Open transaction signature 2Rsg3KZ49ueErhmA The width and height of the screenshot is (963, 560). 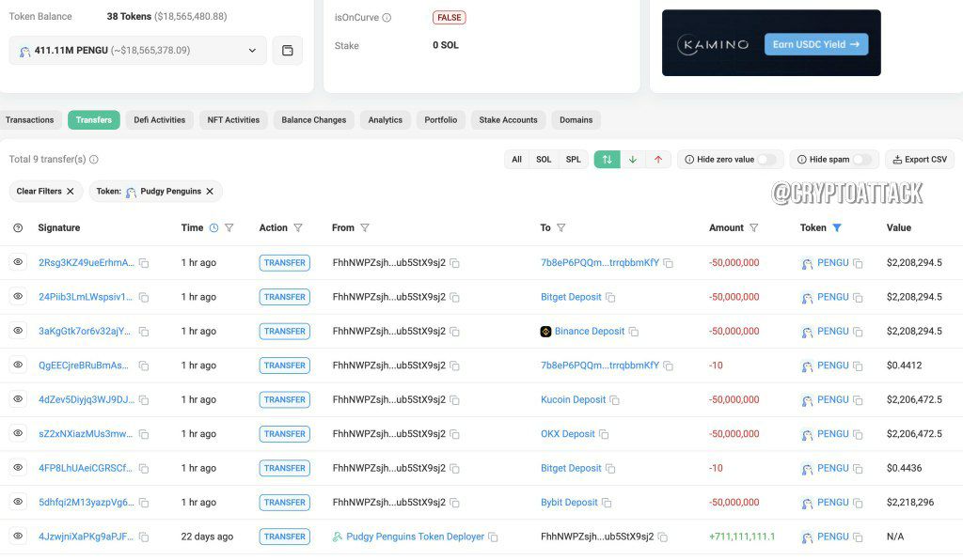(x=86, y=262)
